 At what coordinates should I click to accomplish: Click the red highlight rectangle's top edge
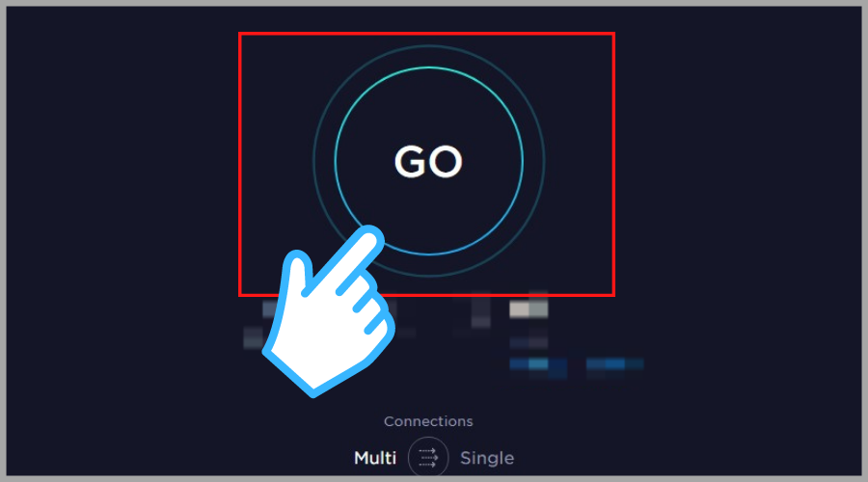coord(426,33)
